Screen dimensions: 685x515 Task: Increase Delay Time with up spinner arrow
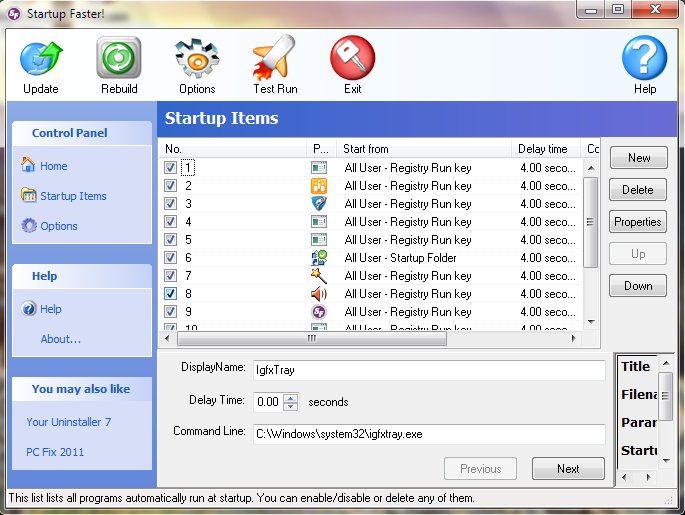point(291,397)
